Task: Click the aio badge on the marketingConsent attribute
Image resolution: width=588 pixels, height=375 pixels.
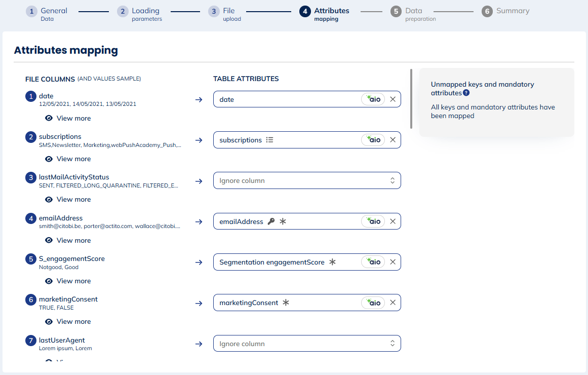Action: tap(373, 303)
